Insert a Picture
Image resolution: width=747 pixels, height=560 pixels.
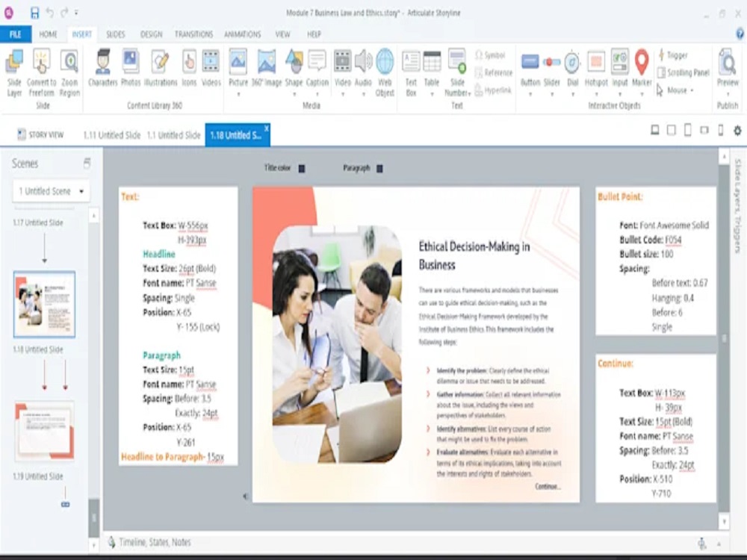tap(238, 68)
